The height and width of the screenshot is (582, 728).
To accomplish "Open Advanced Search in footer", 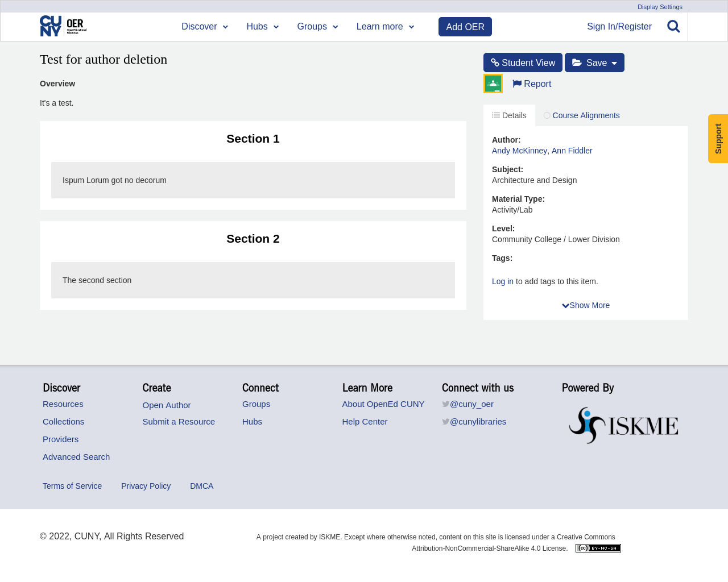I will pyautogui.click(x=76, y=457).
